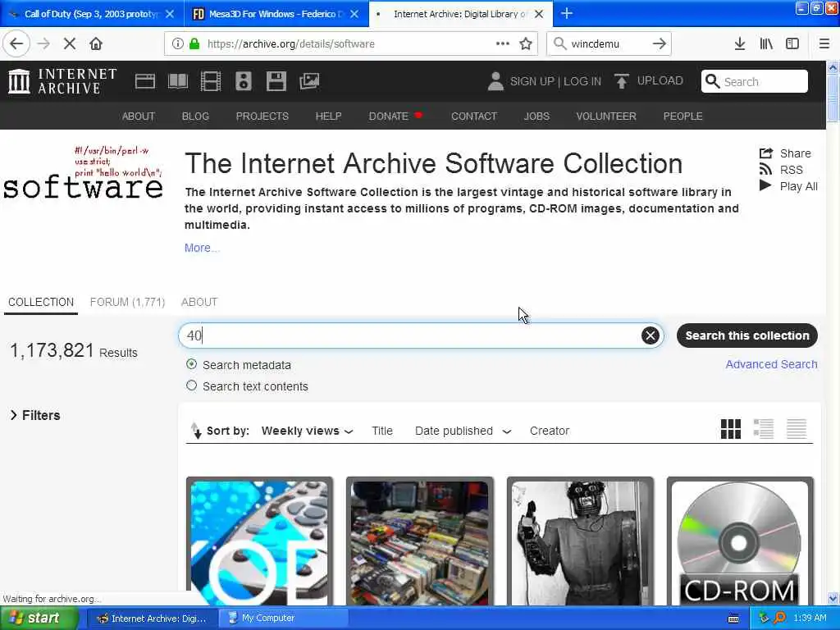Select the COLLECTION tab
840x630 pixels.
click(x=41, y=302)
